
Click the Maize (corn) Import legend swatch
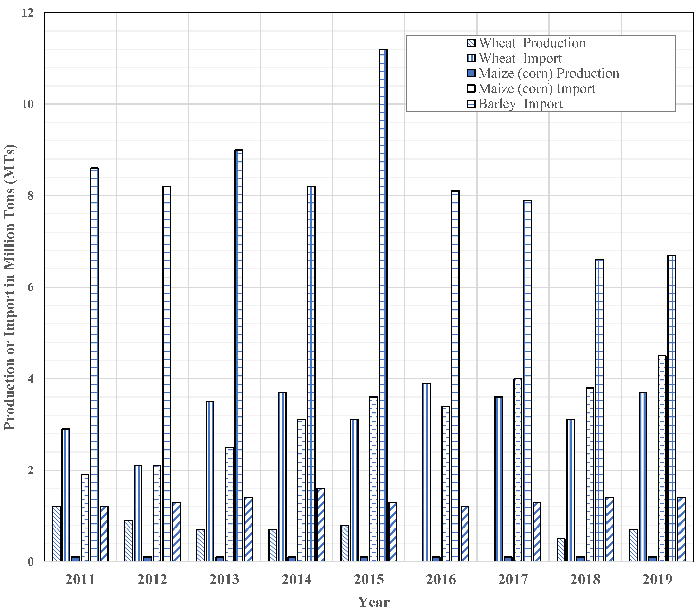(x=471, y=89)
